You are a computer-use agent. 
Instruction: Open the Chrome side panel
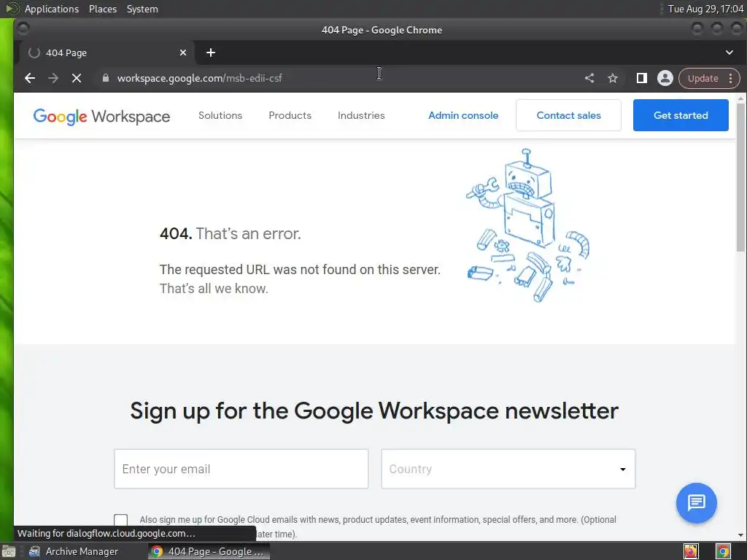[x=642, y=78]
